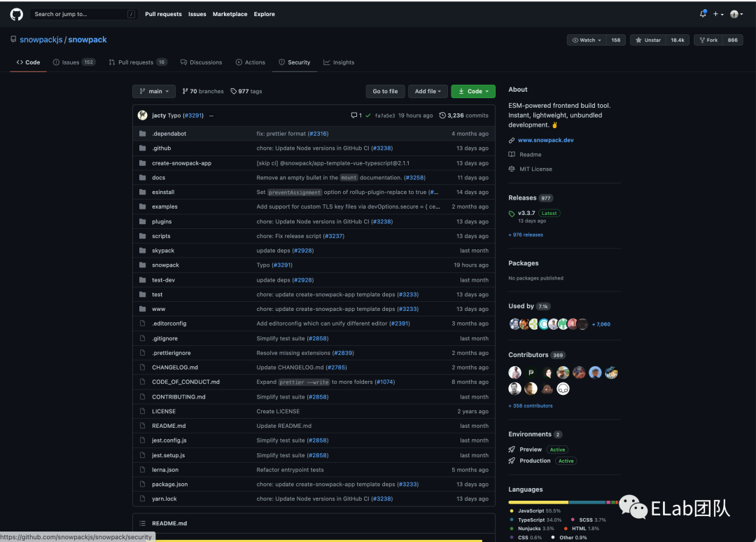Open the plus create-new menu
Screen dimensions: 756x542
tap(718, 14)
